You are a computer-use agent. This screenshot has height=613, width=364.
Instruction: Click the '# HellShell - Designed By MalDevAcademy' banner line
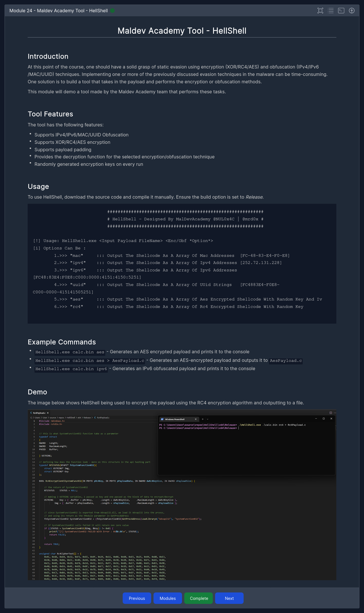185,219
